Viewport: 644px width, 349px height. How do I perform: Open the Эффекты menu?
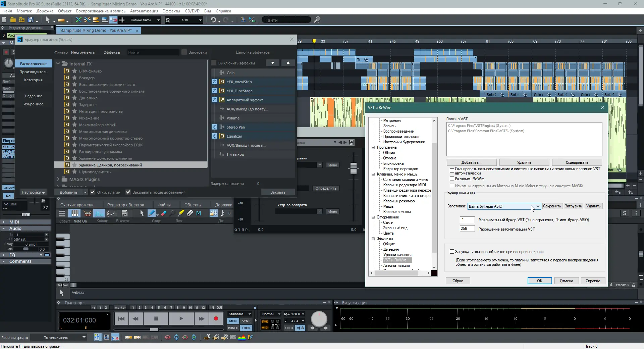coord(171,11)
